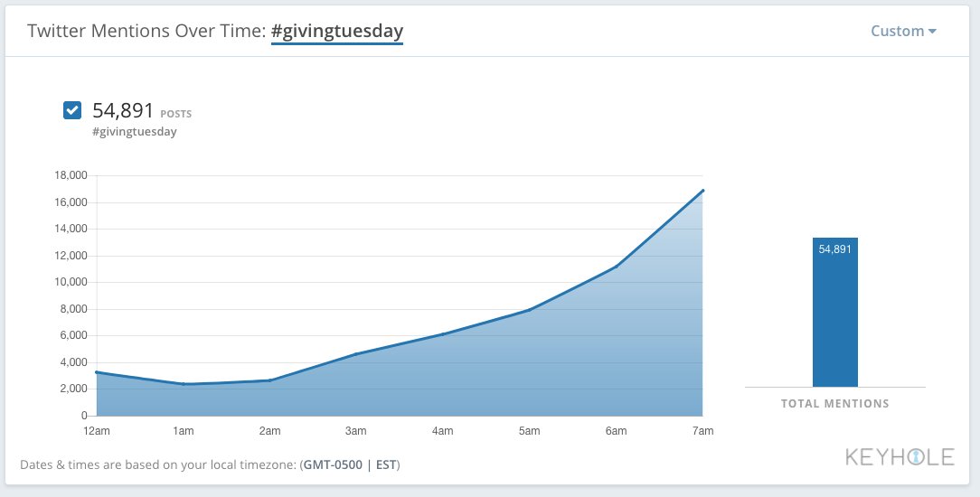Click the 6am x-axis label
Screen dimensions: 980x497
click(617, 431)
